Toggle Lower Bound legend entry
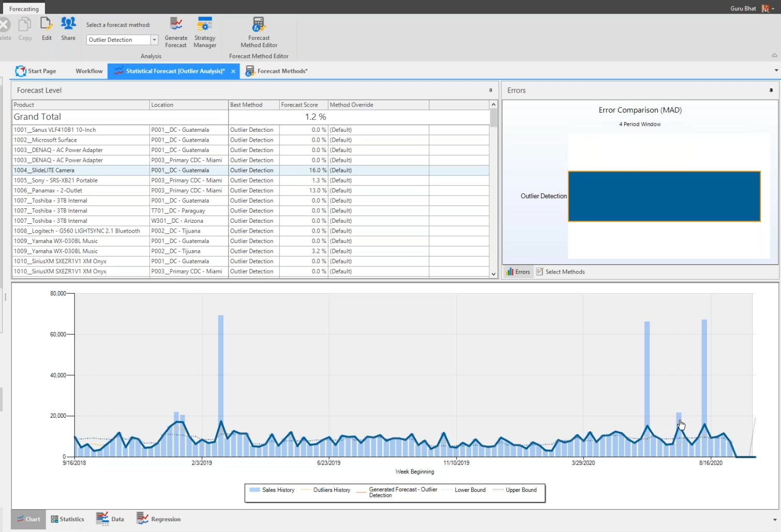Viewport: 781px width, 532px height. pos(463,490)
